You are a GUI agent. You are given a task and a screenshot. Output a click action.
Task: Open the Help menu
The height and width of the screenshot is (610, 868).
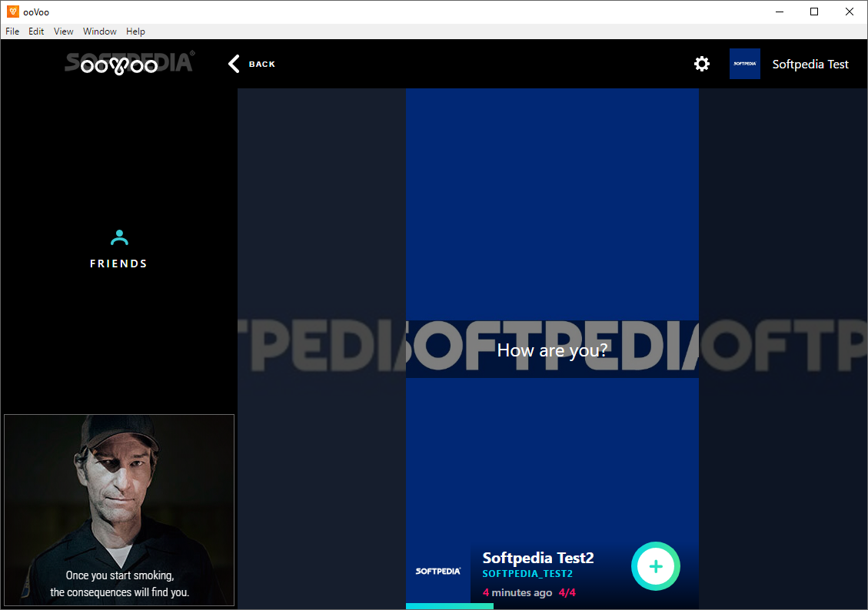[135, 31]
